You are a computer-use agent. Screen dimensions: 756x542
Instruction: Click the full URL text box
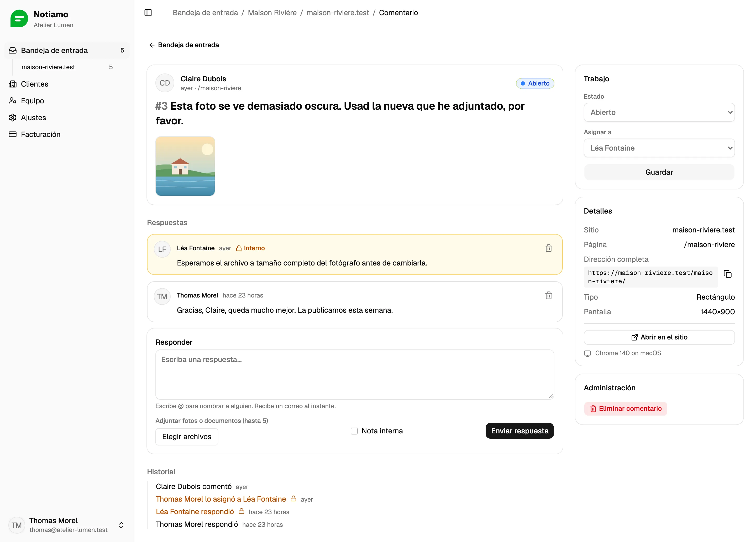tap(651, 277)
